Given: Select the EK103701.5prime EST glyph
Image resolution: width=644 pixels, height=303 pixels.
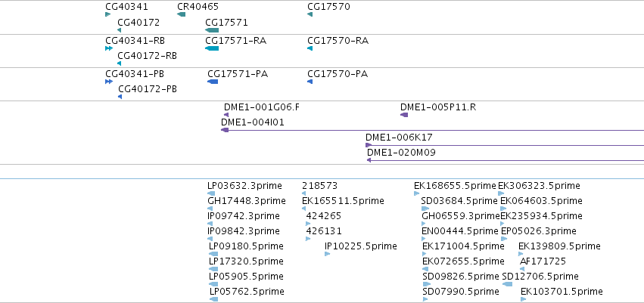Looking at the screenshot, I should [x=523, y=299].
